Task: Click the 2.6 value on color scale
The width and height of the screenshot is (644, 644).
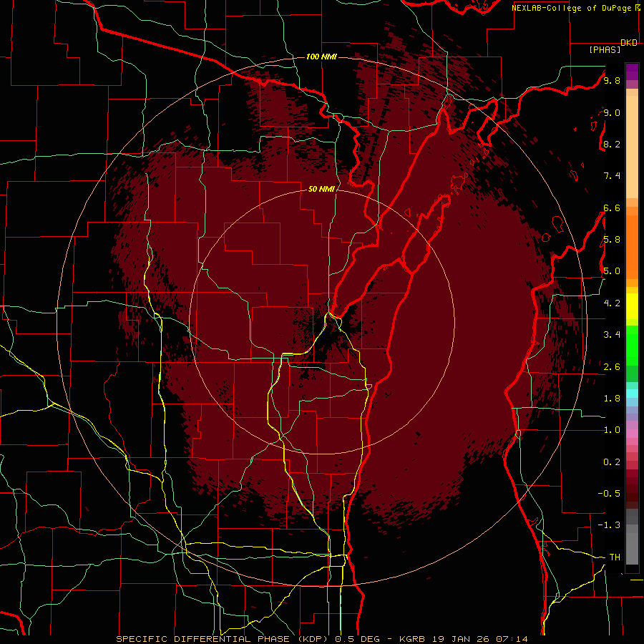Action: click(x=612, y=367)
